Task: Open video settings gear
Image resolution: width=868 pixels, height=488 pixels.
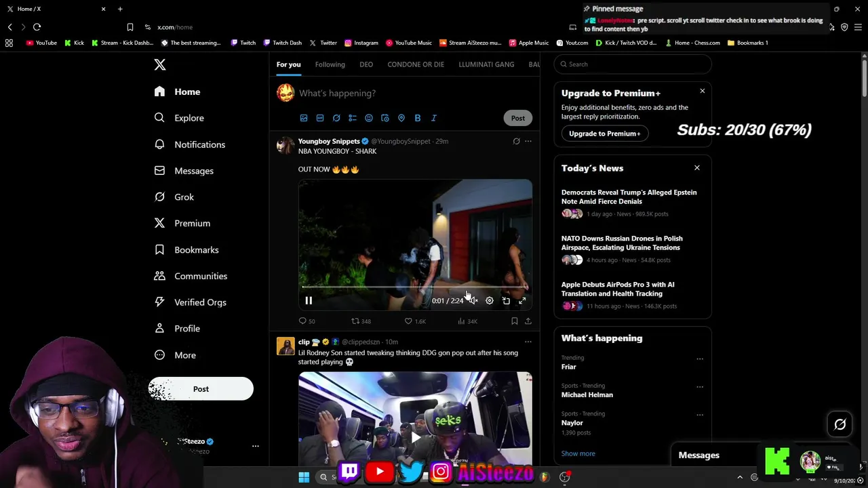Action: (x=490, y=301)
